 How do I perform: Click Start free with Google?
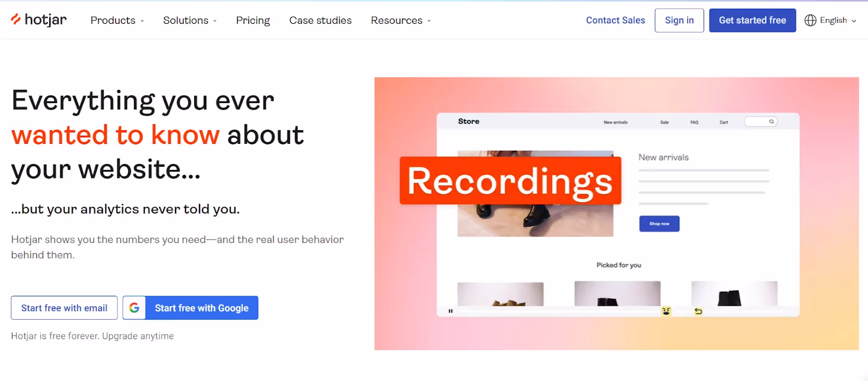click(190, 308)
